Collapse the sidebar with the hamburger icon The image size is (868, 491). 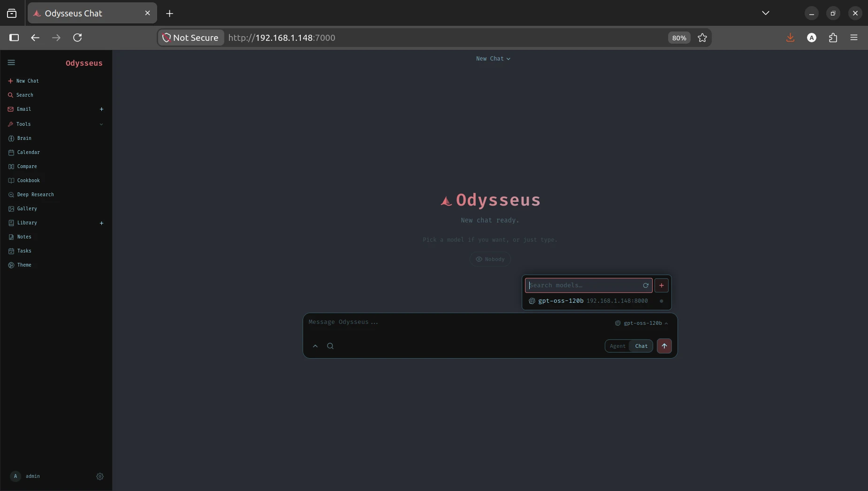11,62
